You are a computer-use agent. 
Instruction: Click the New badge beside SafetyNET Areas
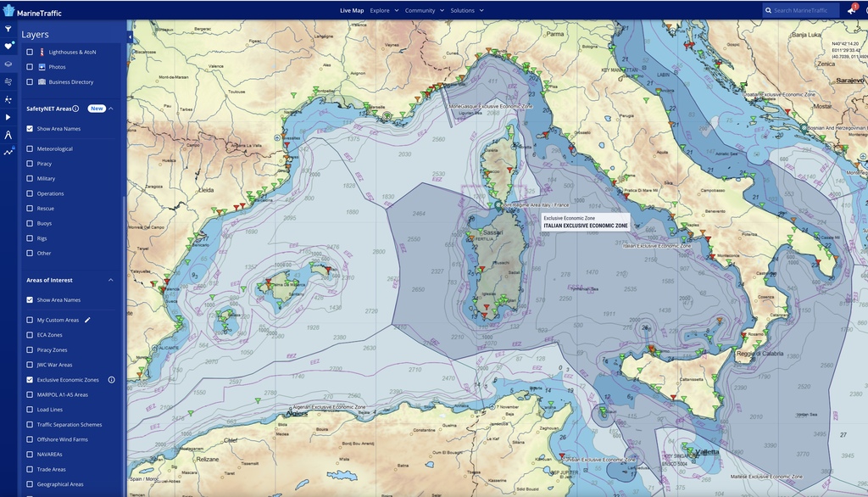click(x=97, y=109)
